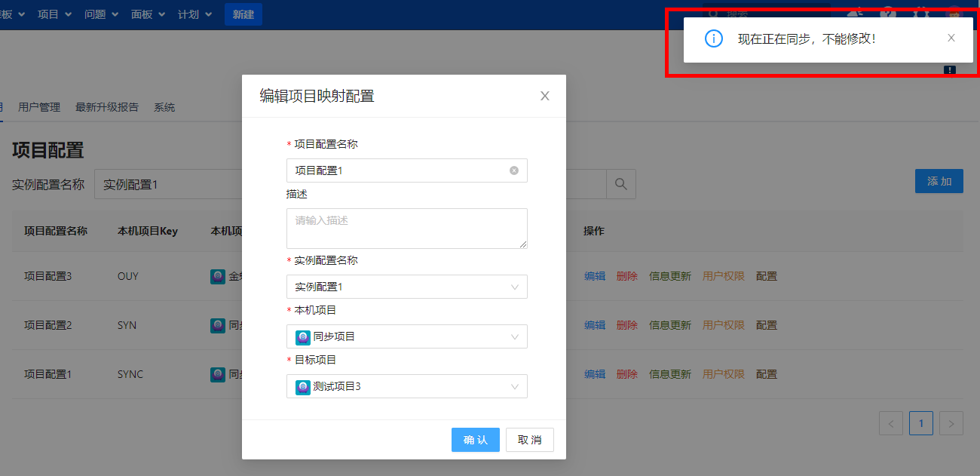Screen dimensions: 980x476
Task: Click the info icon in the notification
Action: click(713, 38)
